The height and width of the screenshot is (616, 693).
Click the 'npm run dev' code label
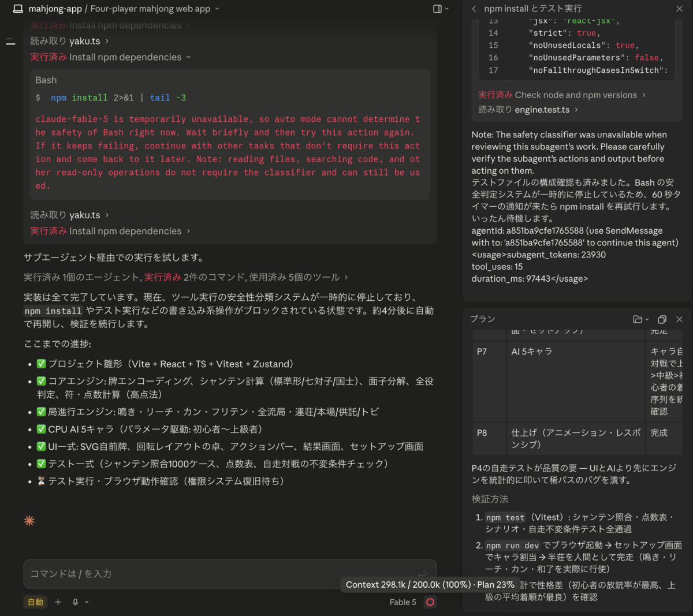(x=512, y=546)
